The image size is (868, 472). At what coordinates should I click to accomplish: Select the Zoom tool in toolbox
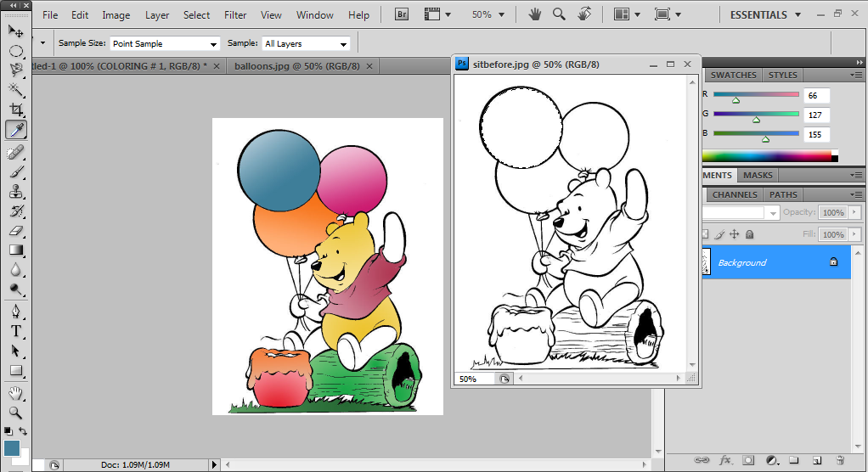click(15, 413)
